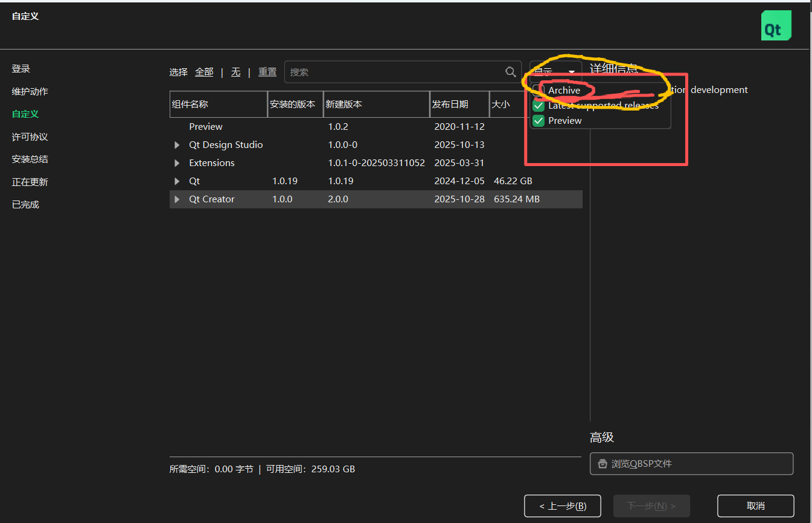Select the 已完成 sidebar step

click(x=25, y=205)
